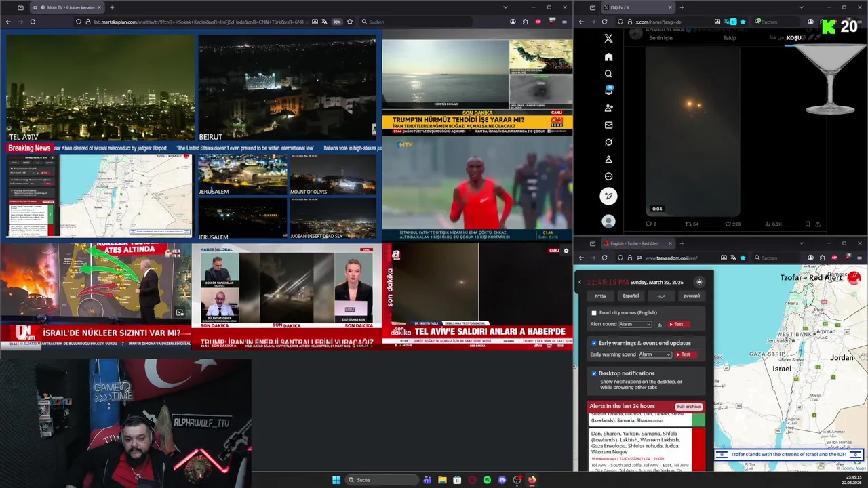Switch Tzofar language to Hebrew עברית

point(601,296)
